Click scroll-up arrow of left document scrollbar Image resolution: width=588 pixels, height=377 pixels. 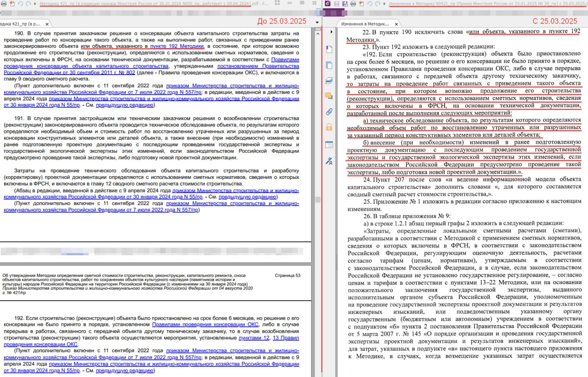click(x=318, y=34)
